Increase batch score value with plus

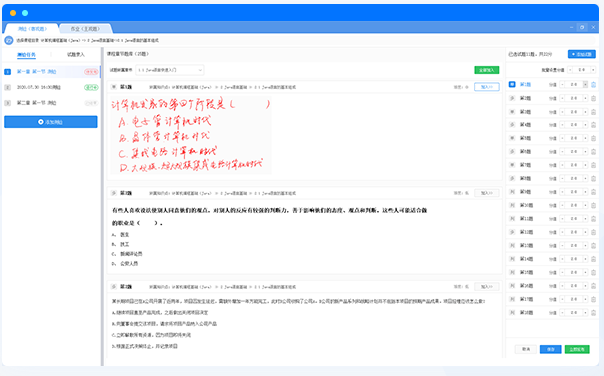(x=593, y=70)
